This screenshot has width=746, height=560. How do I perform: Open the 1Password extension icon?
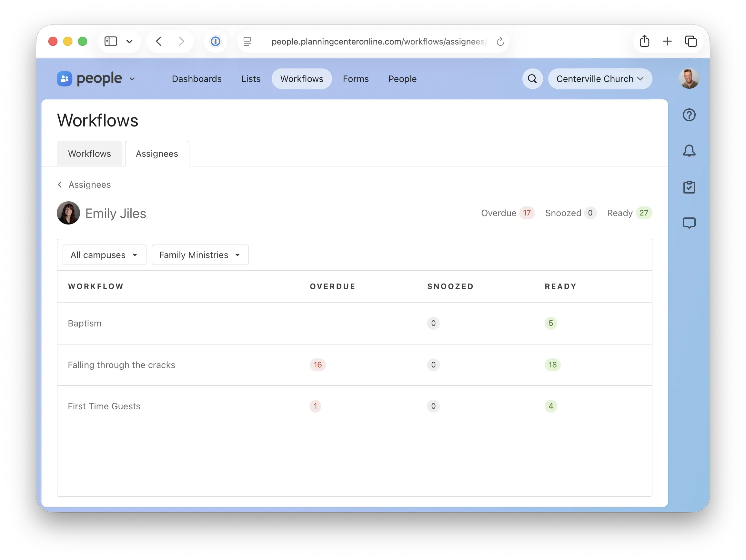[215, 41]
